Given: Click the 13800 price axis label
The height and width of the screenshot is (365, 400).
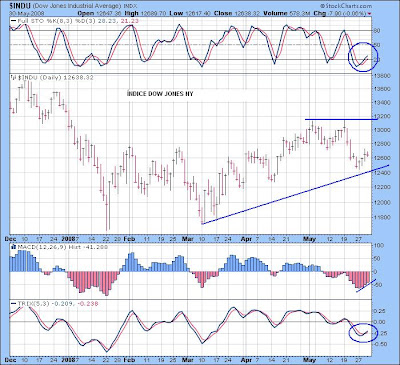Looking at the screenshot, I should [x=381, y=76].
